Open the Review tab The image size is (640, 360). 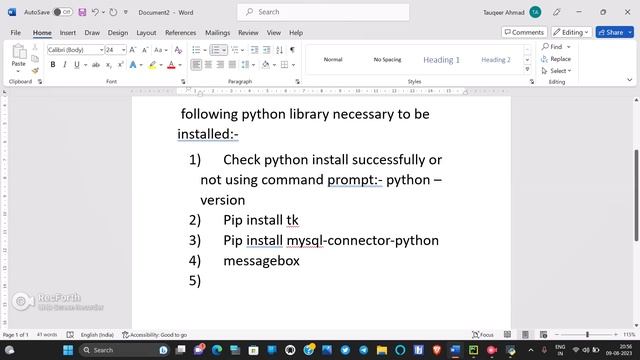[x=248, y=33]
